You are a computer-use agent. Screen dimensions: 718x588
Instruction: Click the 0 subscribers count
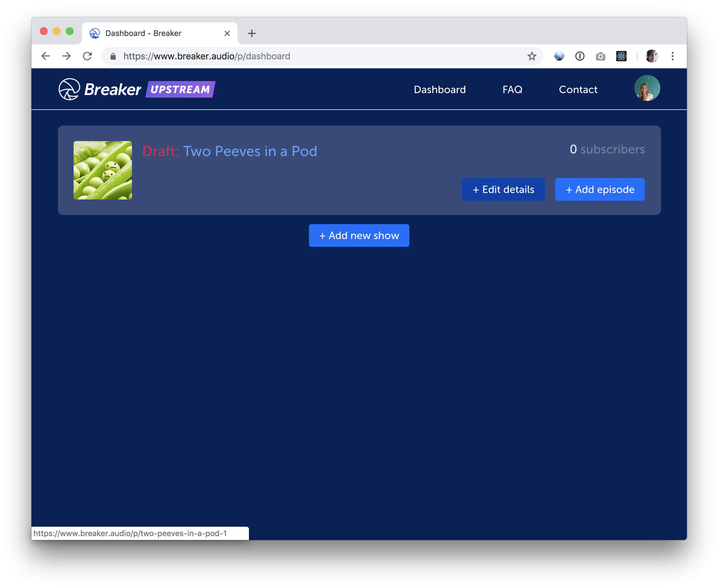(x=607, y=150)
